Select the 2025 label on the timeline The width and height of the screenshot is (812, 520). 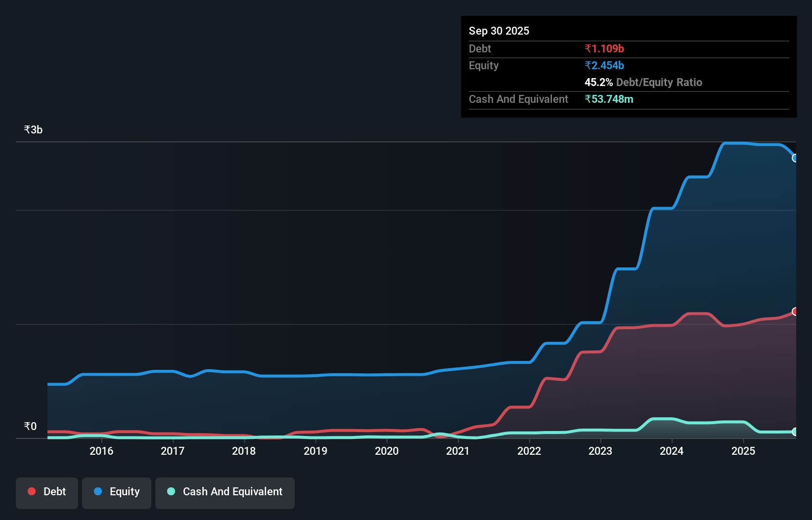744,451
